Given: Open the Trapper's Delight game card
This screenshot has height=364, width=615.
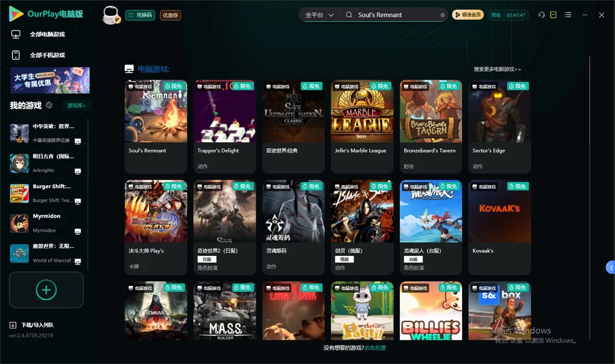Looking at the screenshot, I should click(224, 127).
